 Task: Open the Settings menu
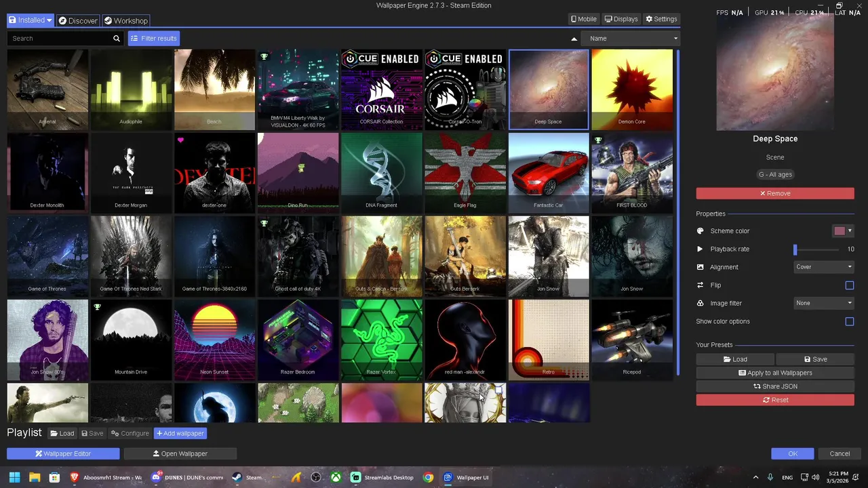point(661,19)
